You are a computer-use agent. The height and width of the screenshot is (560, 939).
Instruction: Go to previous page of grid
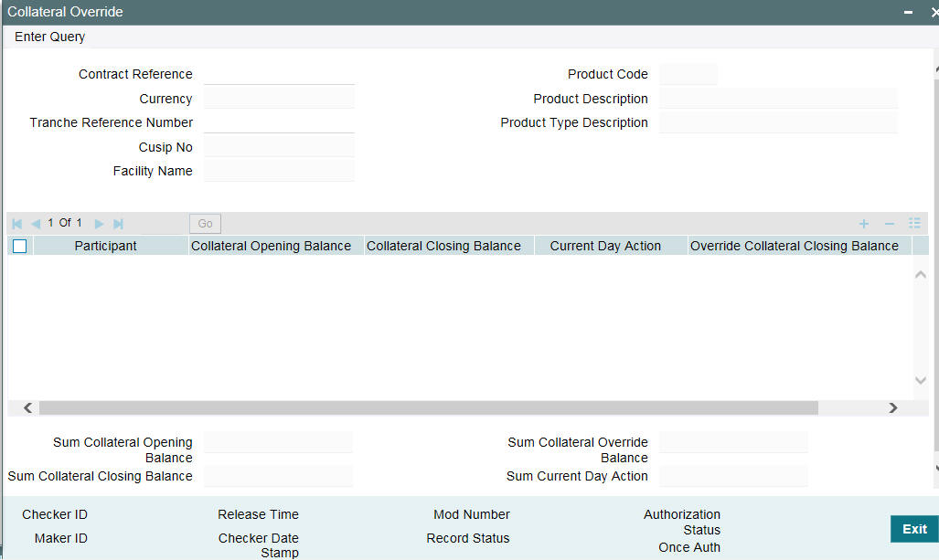36,224
